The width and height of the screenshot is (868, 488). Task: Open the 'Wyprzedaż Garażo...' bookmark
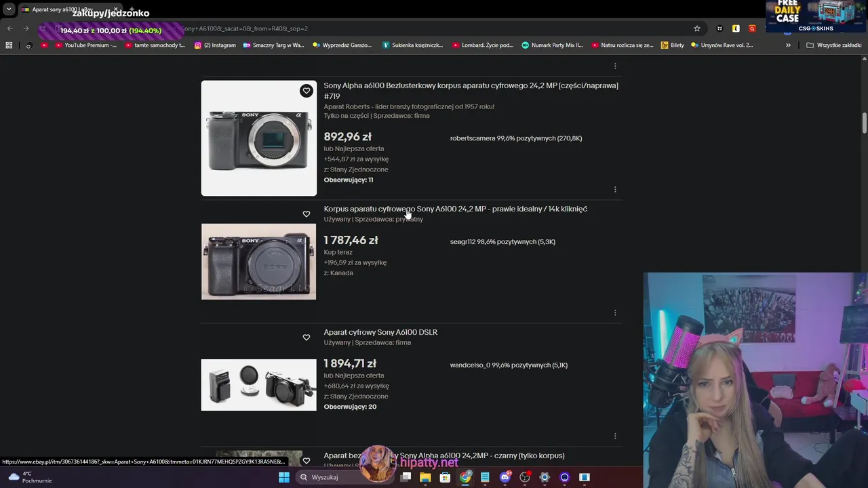click(342, 45)
